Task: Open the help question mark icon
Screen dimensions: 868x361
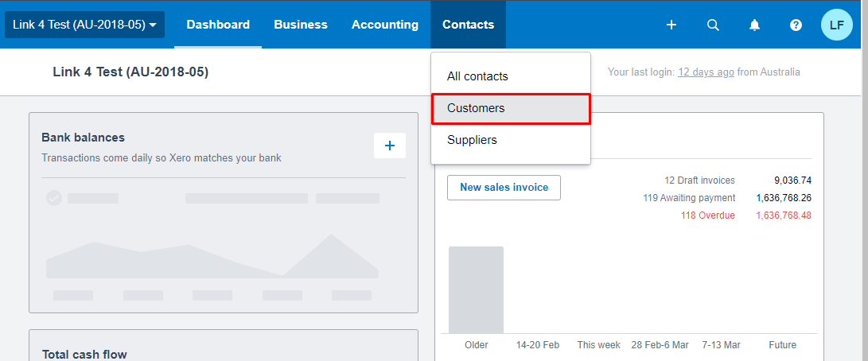Action: 796,25
